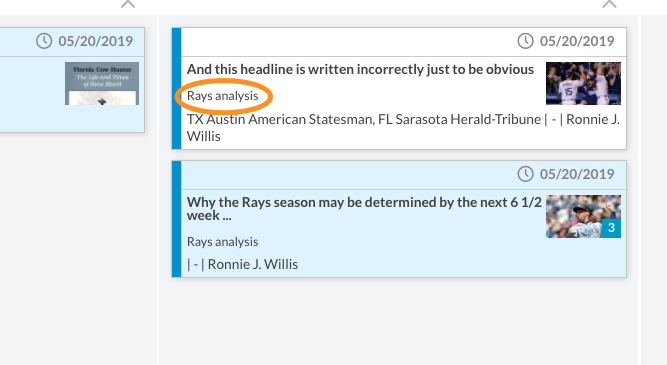Click the 05/20/2019 date on the Rays season card

pyautogui.click(x=577, y=174)
